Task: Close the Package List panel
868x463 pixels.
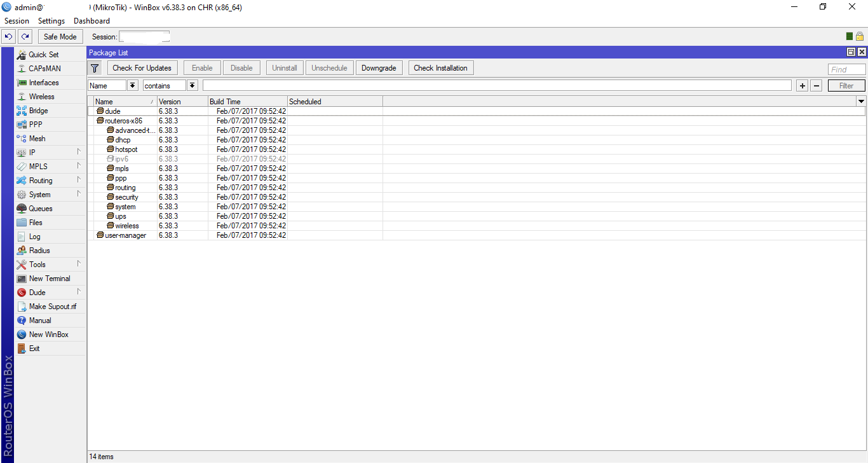Action: point(862,52)
